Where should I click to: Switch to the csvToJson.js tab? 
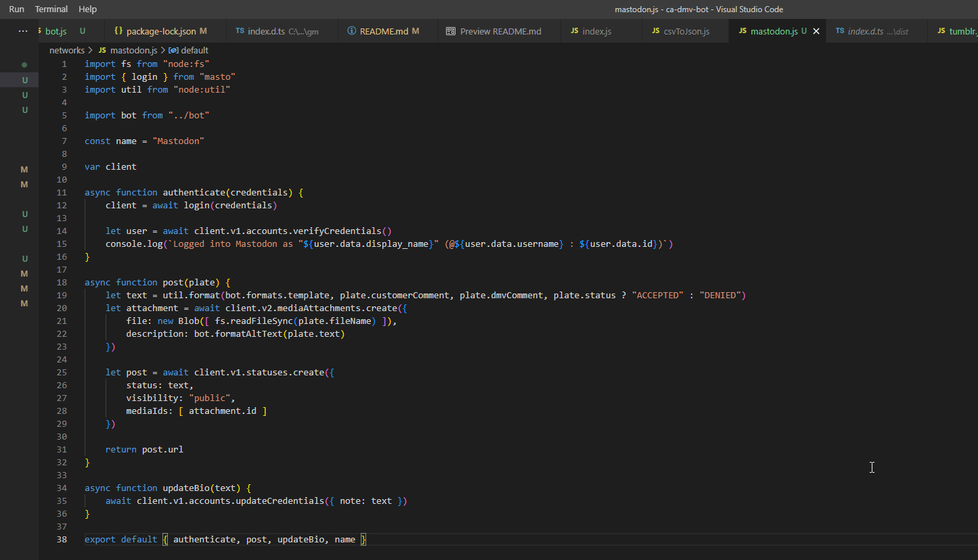click(x=686, y=31)
